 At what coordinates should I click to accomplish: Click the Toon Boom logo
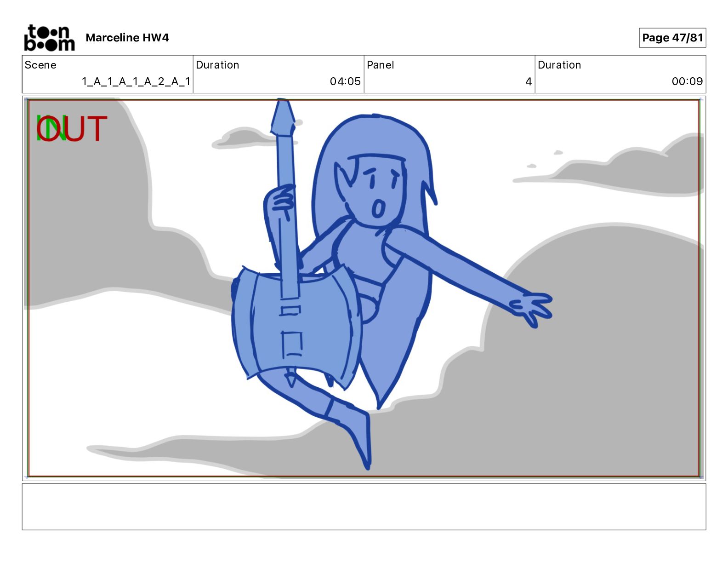[49, 38]
